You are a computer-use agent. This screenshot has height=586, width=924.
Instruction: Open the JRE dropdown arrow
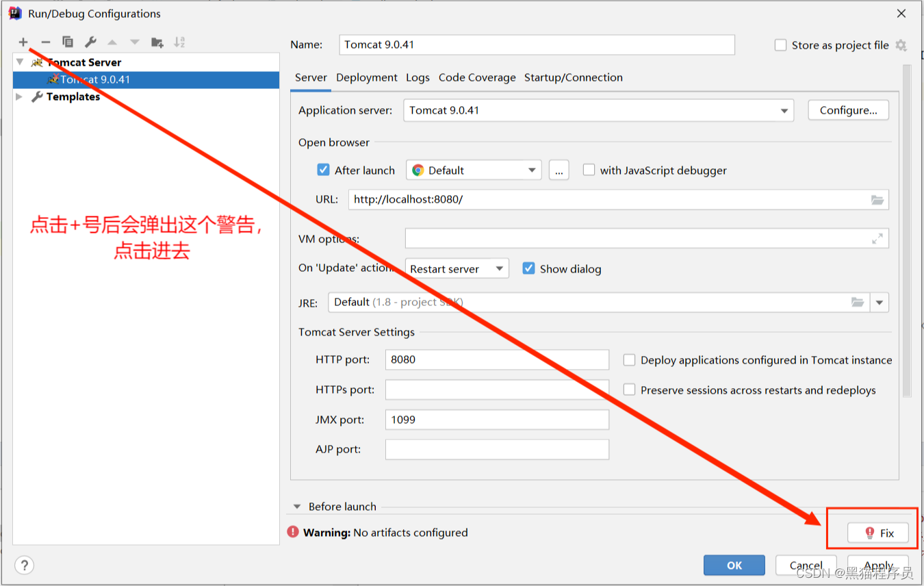click(880, 303)
